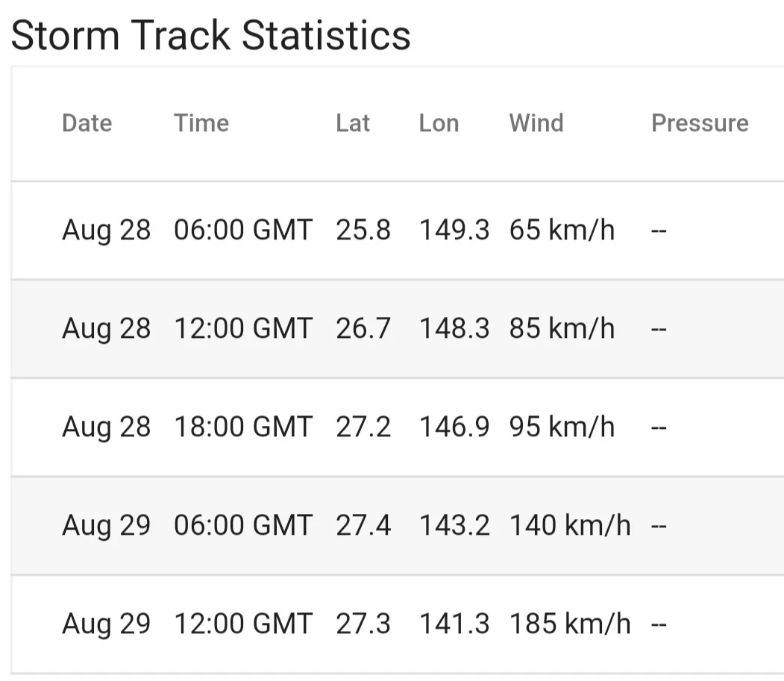The image size is (784, 681).
Task: Select the 95 km/h wind cell
Action: coord(562,427)
